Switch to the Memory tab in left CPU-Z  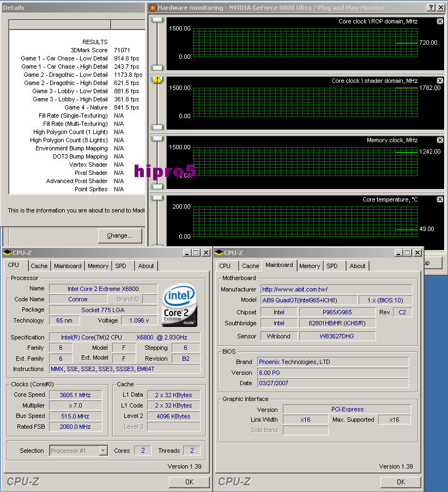[x=98, y=266]
